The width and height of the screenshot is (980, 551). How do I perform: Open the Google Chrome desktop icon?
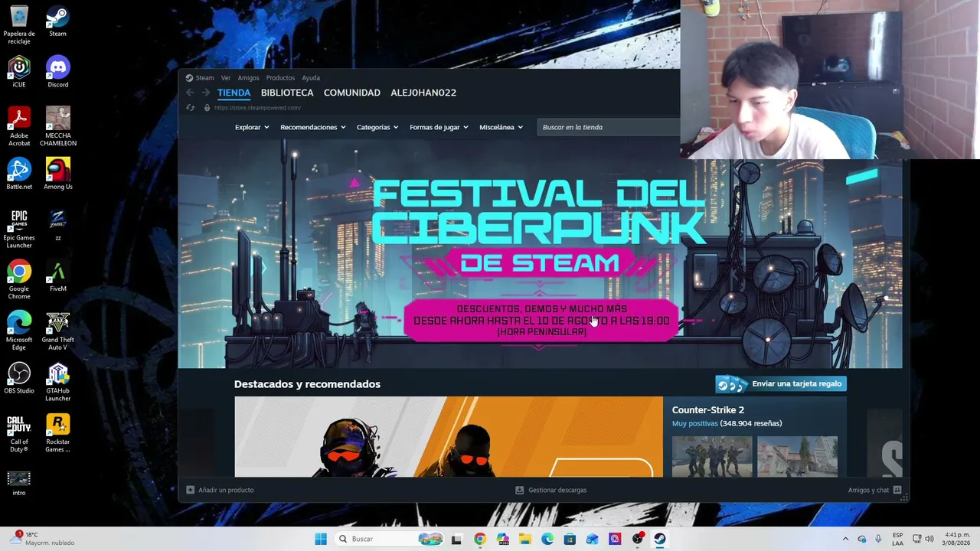coord(19,279)
